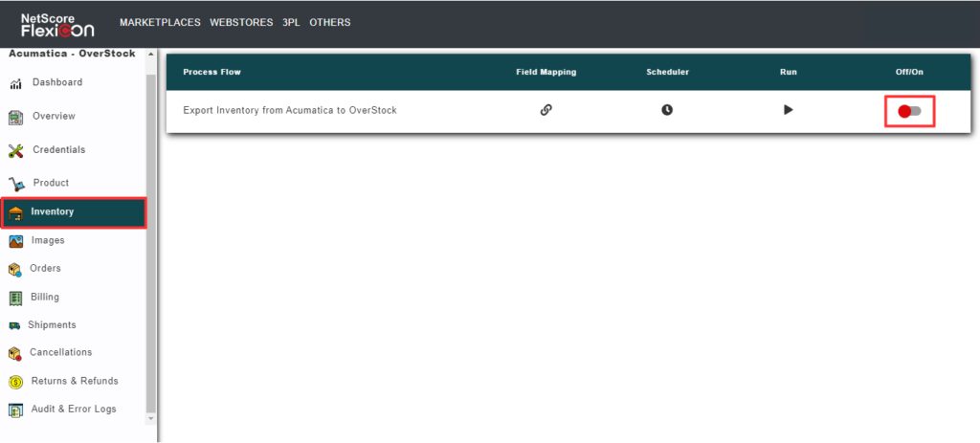Click the NetScore FlexiCon logo
The image size is (980, 443).
point(57,23)
